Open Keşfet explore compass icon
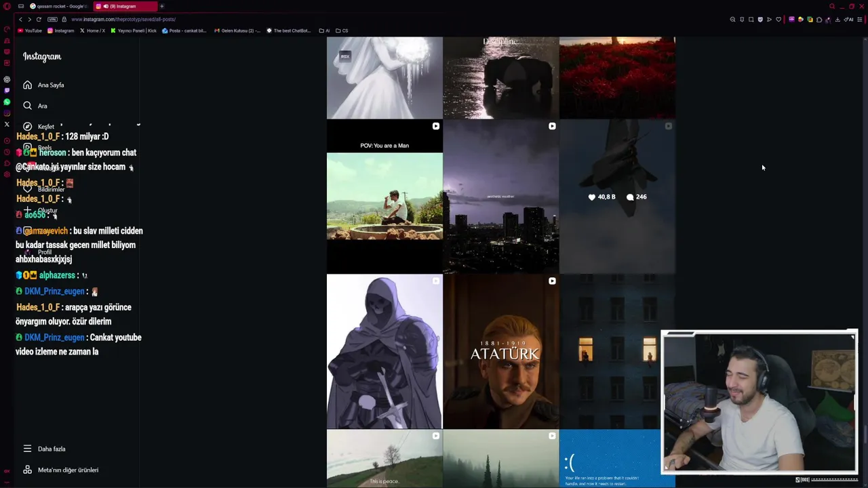This screenshot has height=488, width=868. pyautogui.click(x=27, y=126)
